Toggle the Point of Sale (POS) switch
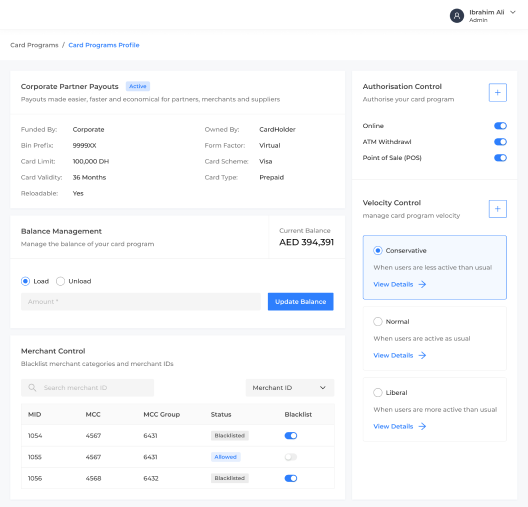The width and height of the screenshot is (528, 507). coord(500,158)
